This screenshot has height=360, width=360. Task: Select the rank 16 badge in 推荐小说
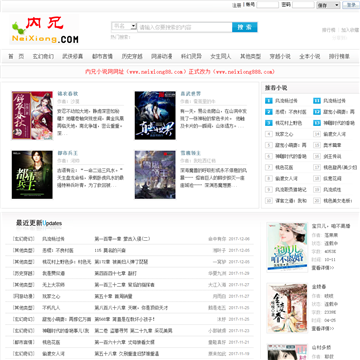coord(317,156)
